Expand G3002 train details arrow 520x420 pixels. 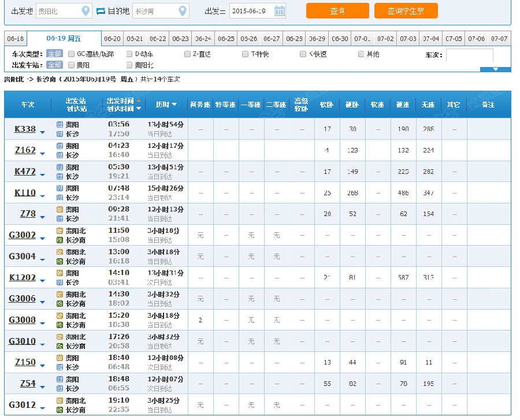[42, 239]
